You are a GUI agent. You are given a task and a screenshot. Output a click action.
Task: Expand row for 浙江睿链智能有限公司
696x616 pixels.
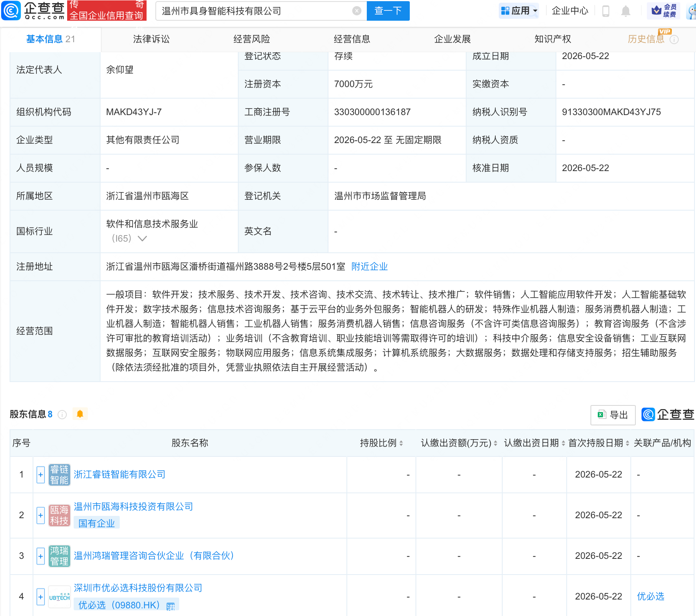[x=41, y=475]
